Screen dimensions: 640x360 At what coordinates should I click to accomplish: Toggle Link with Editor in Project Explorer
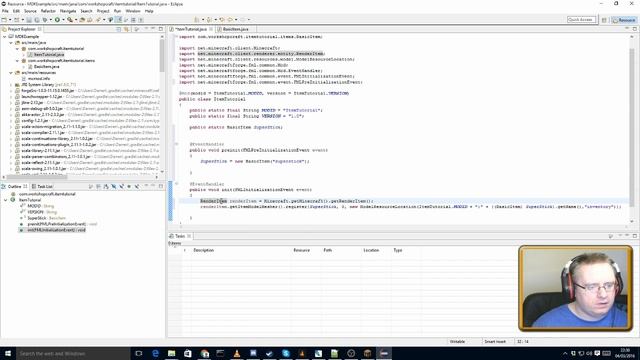pyautogui.click(x=127, y=29)
